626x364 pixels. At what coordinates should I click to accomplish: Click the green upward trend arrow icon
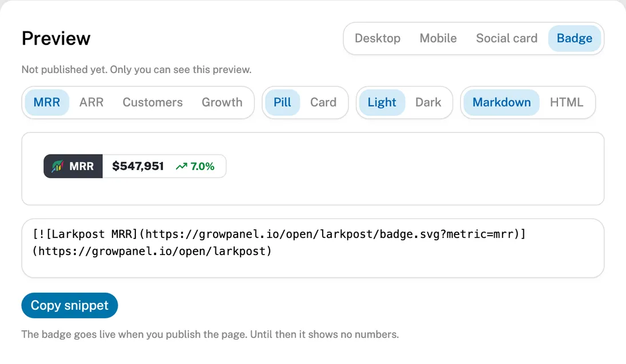(x=182, y=166)
